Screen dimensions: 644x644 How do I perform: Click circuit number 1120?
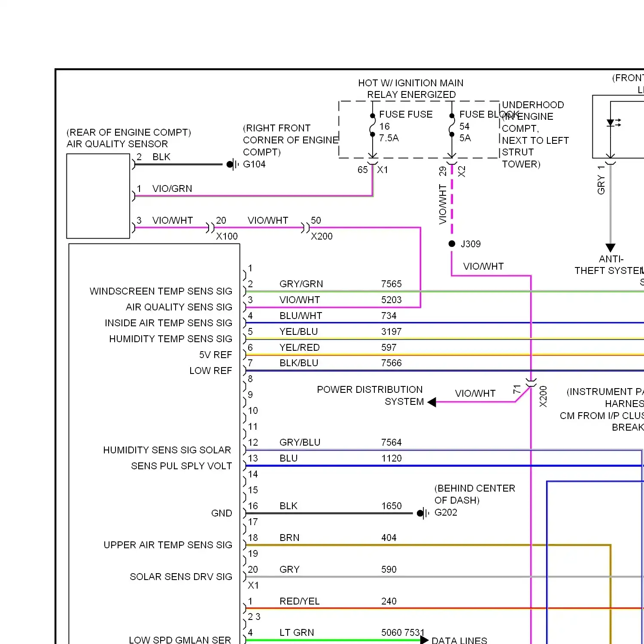391,458
